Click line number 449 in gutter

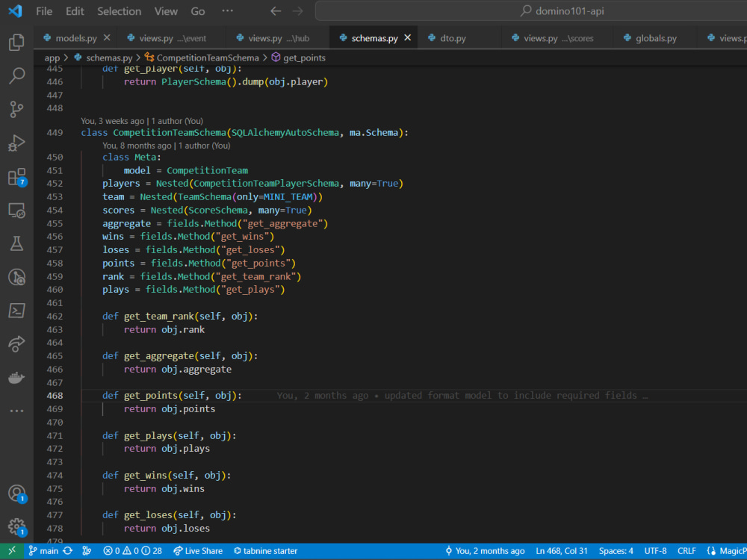[x=55, y=132]
